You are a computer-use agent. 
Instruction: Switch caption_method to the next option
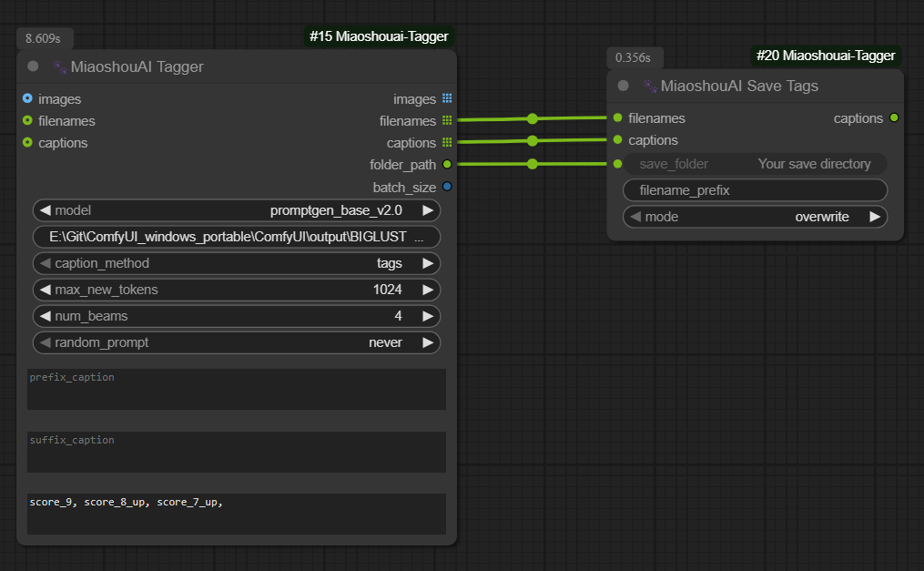[x=428, y=263]
